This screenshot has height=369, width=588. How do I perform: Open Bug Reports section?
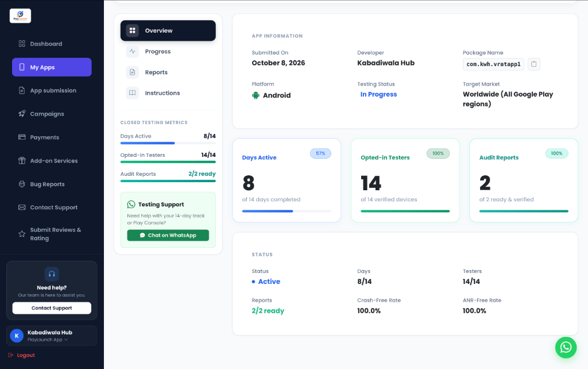pyautogui.click(x=52, y=184)
